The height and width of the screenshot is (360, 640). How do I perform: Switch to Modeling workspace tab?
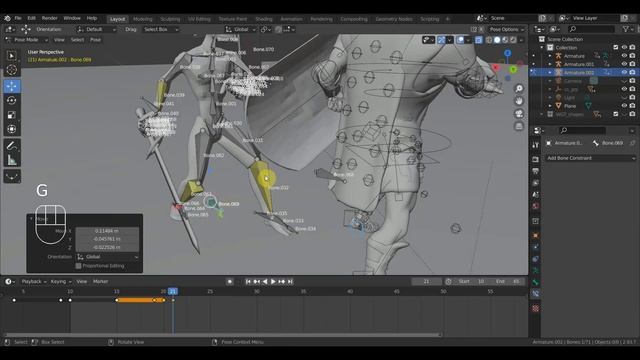pyautogui.click(x=142, y=19)
